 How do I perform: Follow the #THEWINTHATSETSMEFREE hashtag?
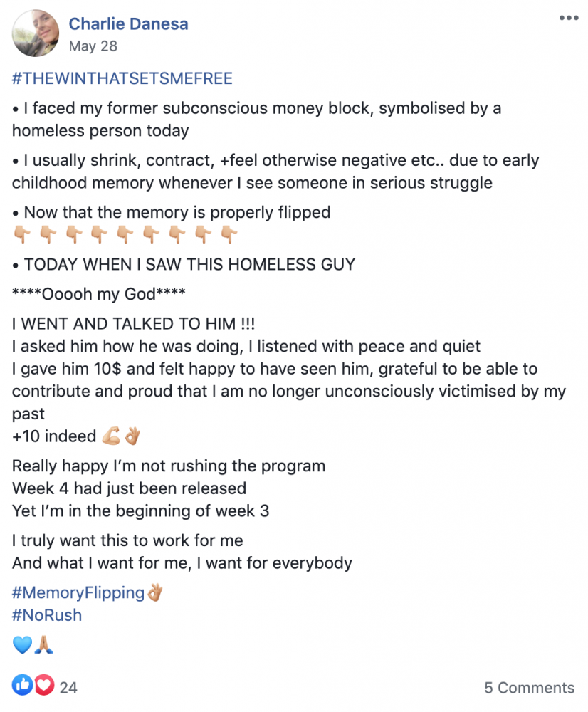[x=122, y=78]
